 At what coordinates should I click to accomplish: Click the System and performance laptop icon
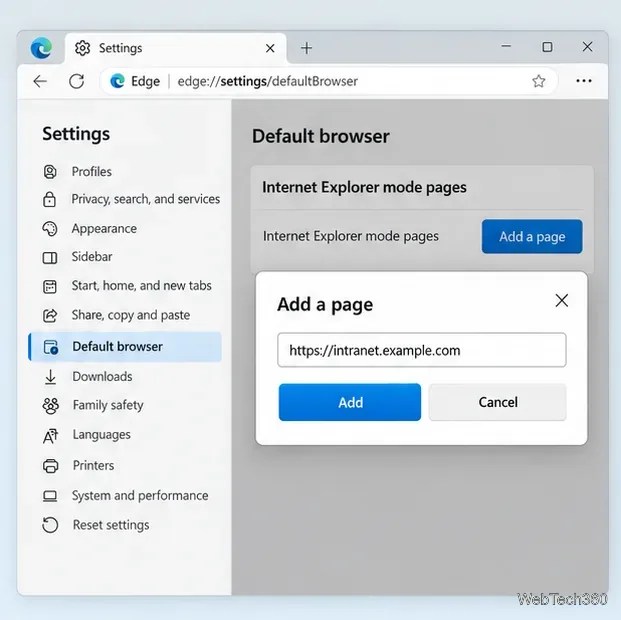pyautogui.click(x=50, y=496)
